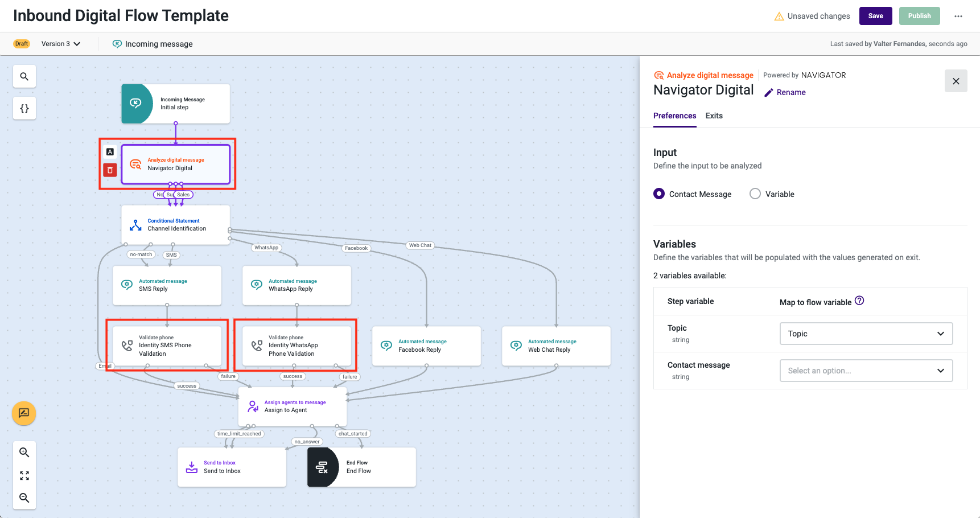Screen dimensions: 980x518
Task: Select the Sales exit label
Action: click(183, 195)
